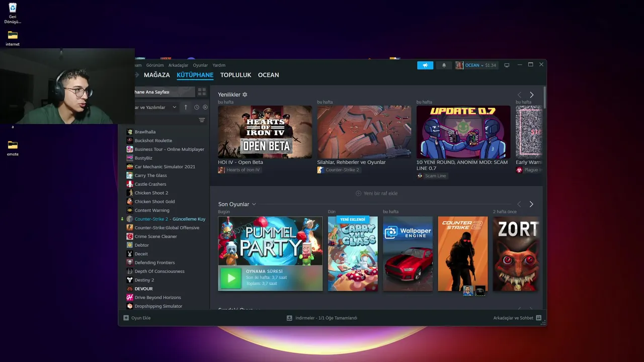Open Arkadaşlar ve Sohbet link

click(x=513, y=318)
